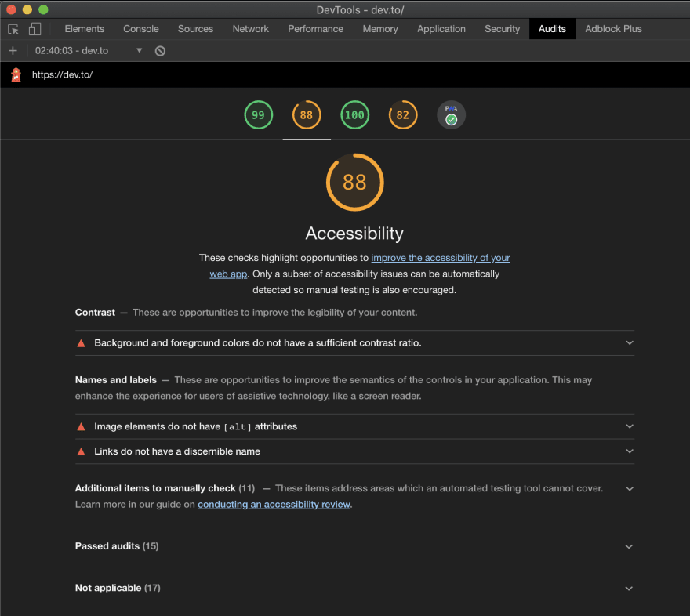Click the 'Passed audits (15)' heading
The height and width of the screenshot is (616, 690).
[117, 546]
